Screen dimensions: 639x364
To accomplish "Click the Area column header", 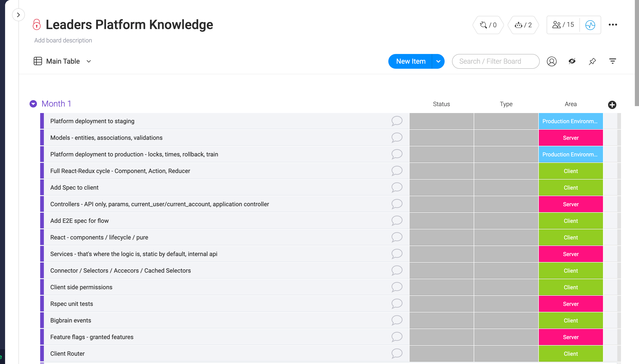I will coord(570,104).
